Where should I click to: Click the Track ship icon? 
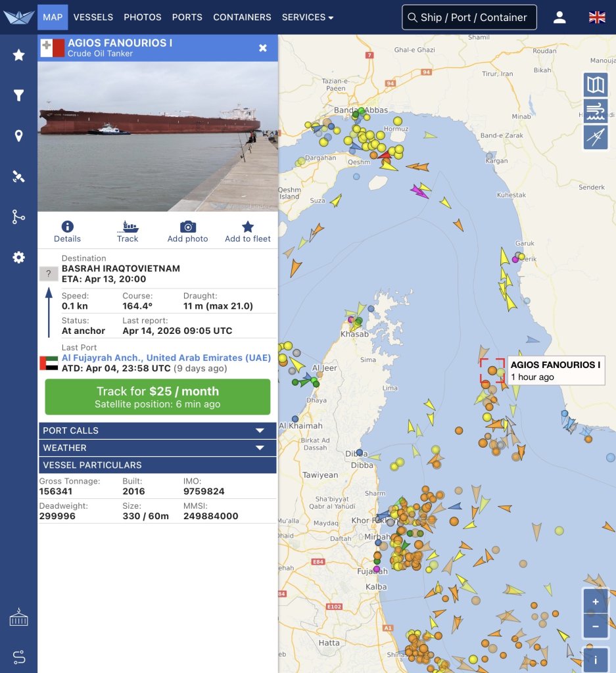[128, 227]
